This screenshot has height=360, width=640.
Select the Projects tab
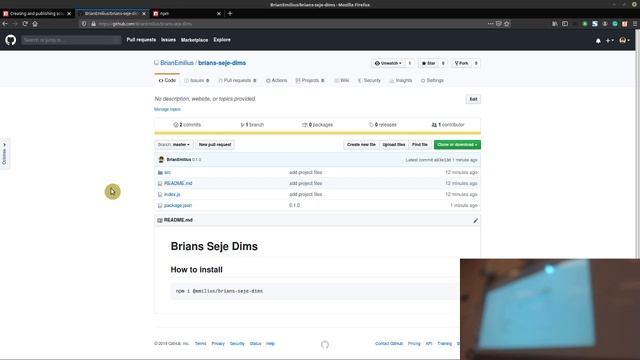point(310,80)
